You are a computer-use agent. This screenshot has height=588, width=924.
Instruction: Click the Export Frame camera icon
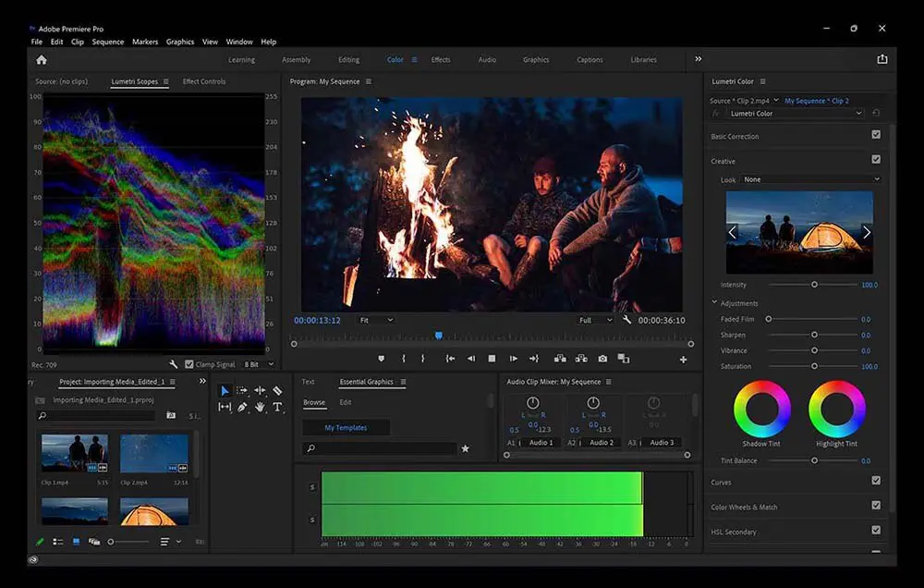click(602, 359)
